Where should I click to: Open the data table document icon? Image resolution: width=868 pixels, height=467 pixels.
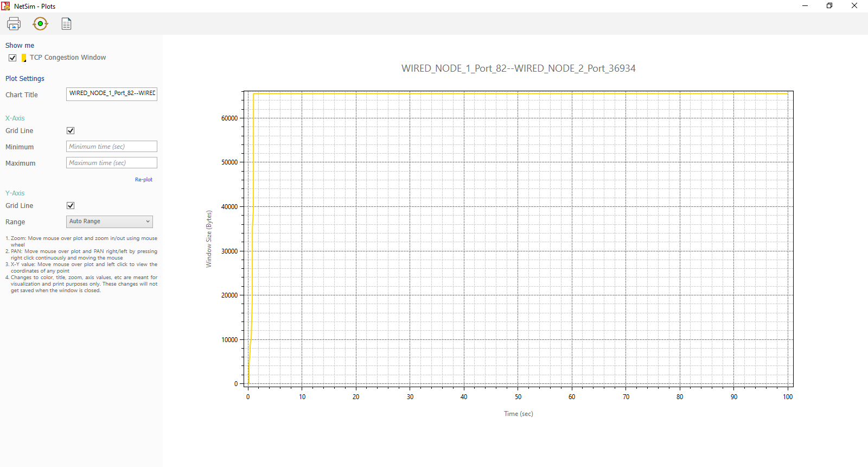click(x=66, y=24)
